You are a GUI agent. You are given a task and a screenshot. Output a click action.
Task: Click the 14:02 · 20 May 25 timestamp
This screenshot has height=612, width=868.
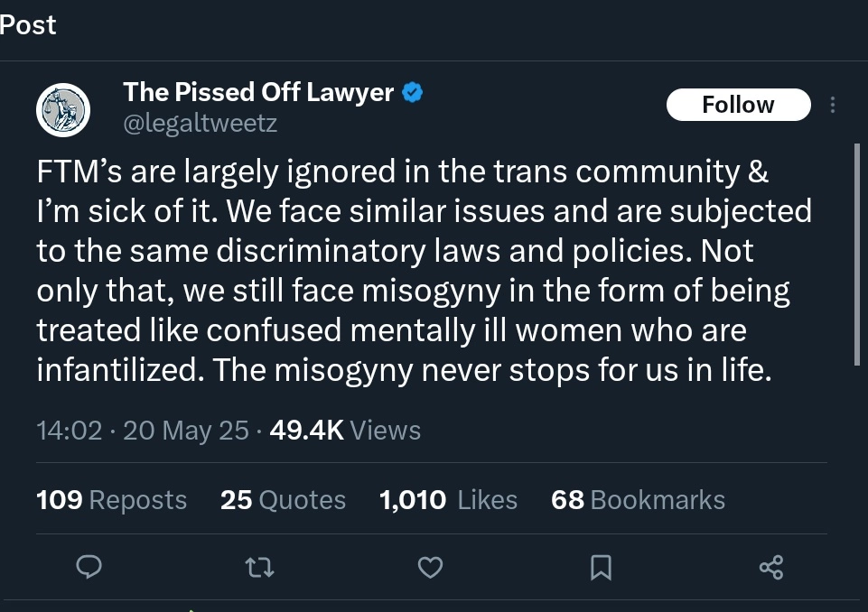[142, 431]
